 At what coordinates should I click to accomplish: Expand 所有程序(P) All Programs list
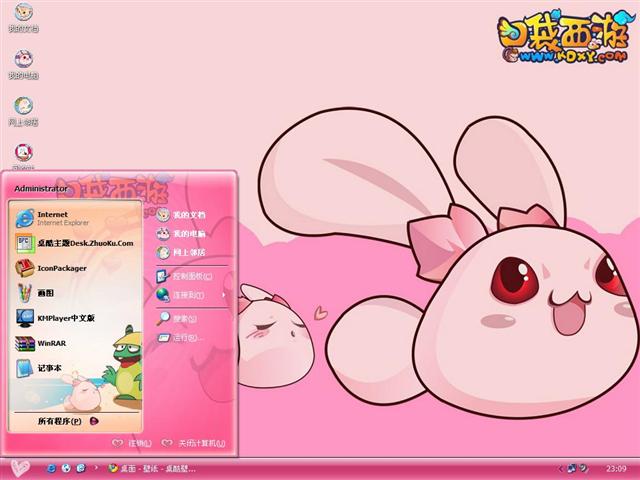(69, 421)
